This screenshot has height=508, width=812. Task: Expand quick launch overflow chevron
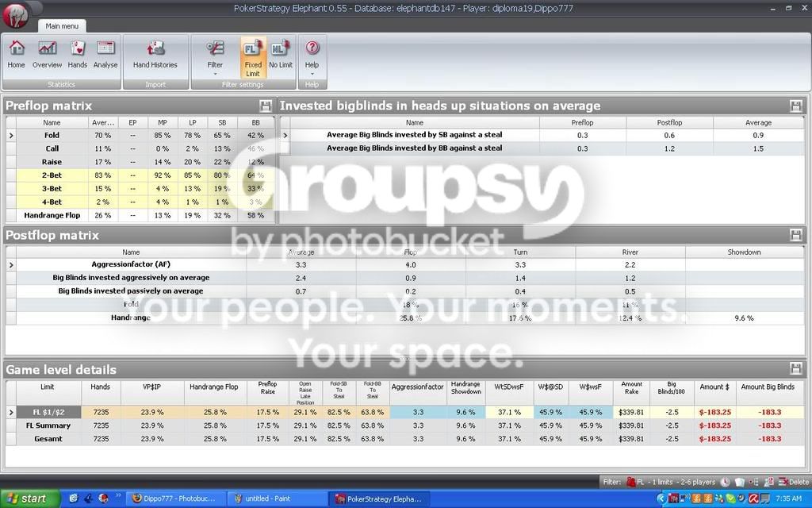pos(119,496)
